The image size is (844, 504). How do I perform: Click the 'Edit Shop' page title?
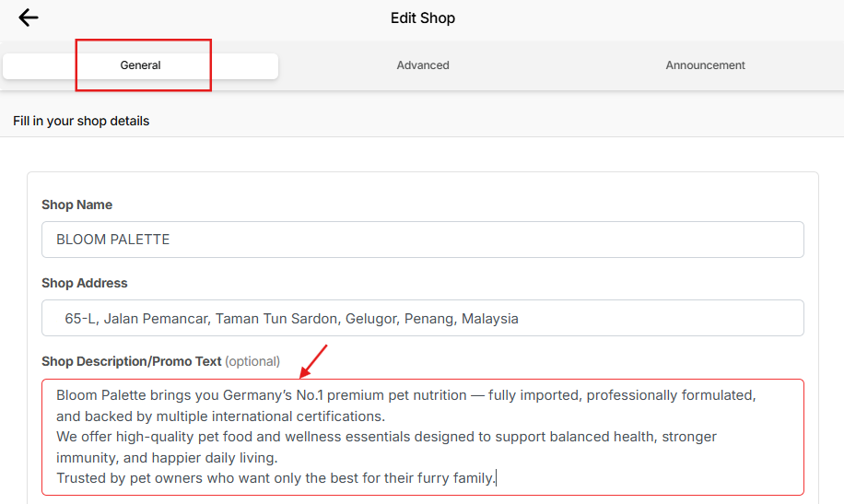click(422, 18)
